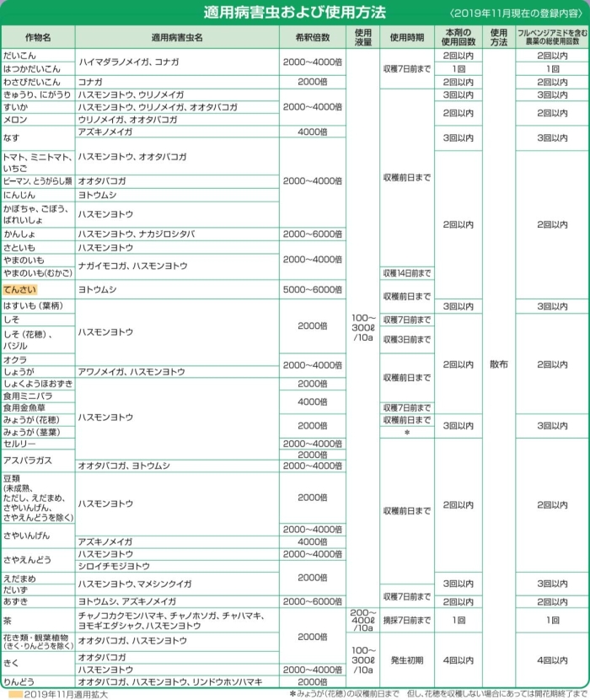The height and width of the screenshot is (700, 590).
Task: Click the pest cell ハスモンヨトウ、ナカジロシタバ
Action: tap(177, 234)
